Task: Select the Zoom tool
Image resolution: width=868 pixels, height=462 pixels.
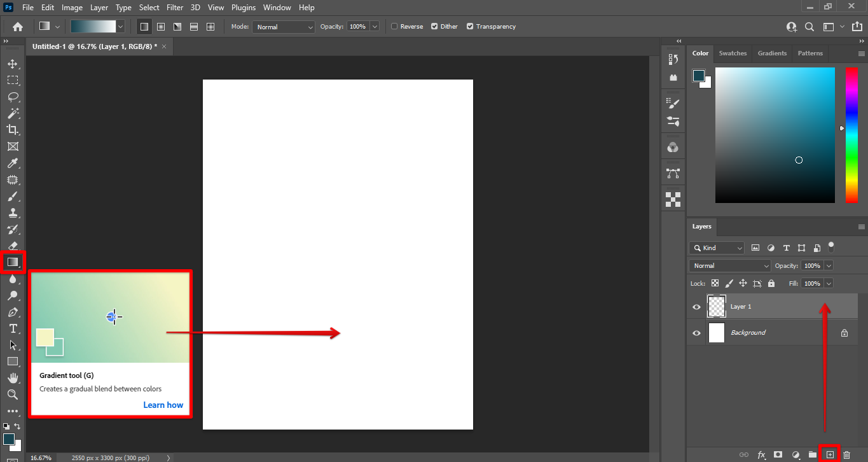Action: [13, 395]
